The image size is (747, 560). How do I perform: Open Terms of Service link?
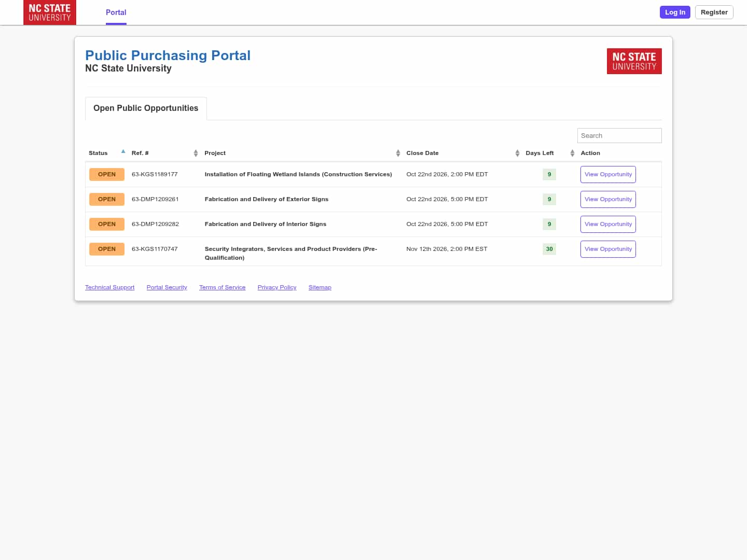(x=222, y=287)
